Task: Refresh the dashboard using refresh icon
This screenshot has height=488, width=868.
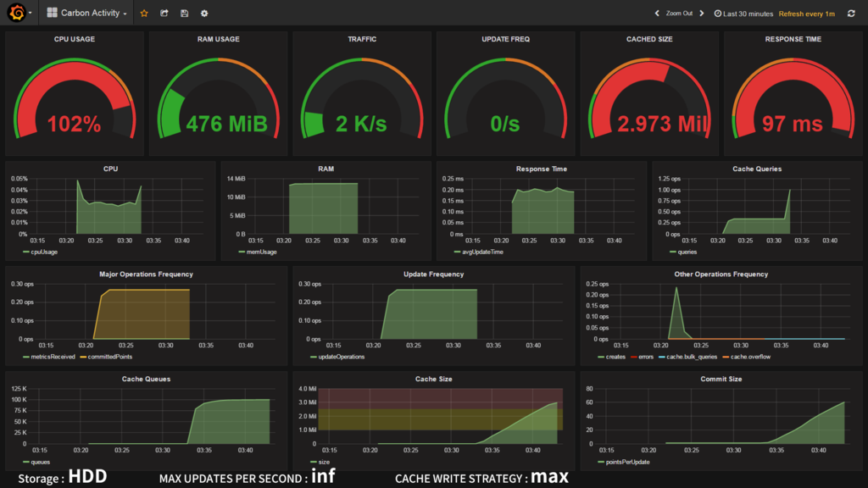Action: [851, 14]
